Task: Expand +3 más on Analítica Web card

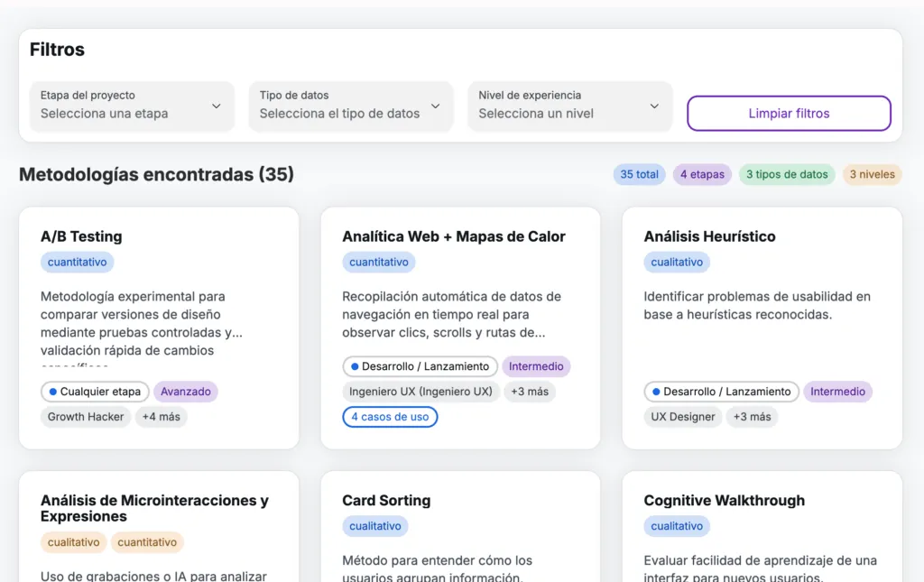Action: pos(530,392)
